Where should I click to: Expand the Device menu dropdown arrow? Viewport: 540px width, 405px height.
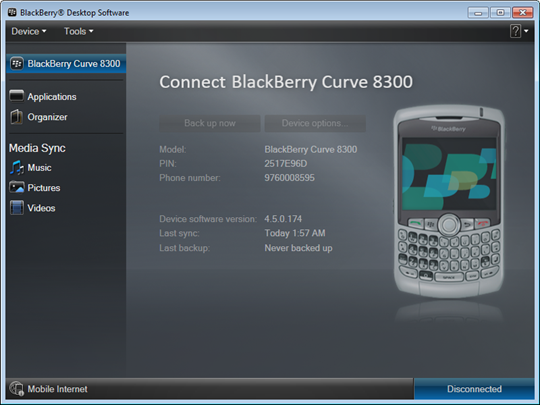pyautogui.click(x=44, y=31)
